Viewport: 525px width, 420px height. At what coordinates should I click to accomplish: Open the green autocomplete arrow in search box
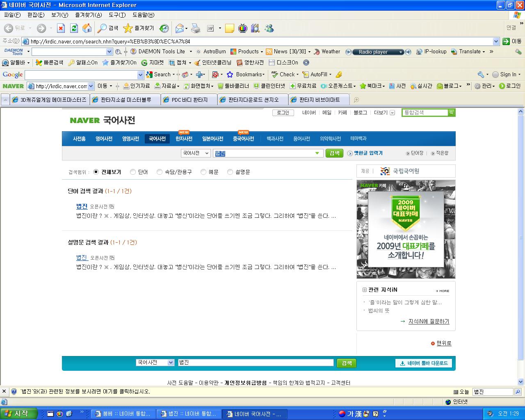click(317, 153)
